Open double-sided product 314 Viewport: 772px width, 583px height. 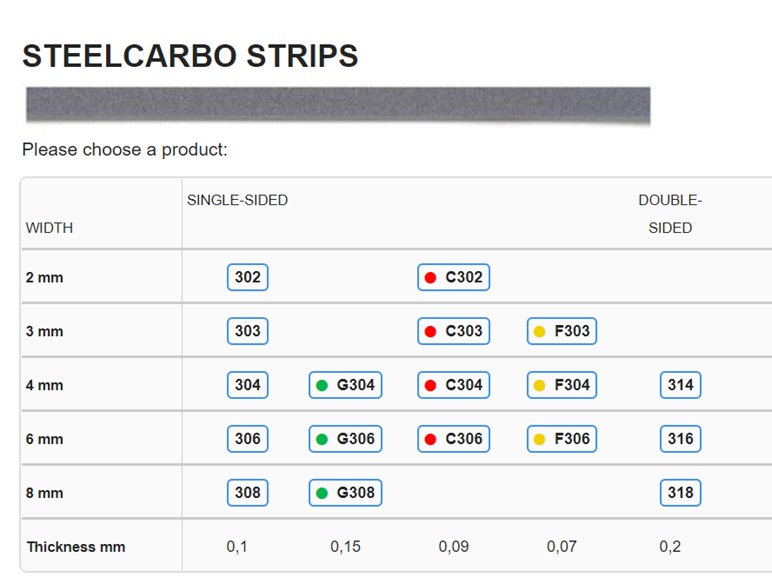[680, 385]
